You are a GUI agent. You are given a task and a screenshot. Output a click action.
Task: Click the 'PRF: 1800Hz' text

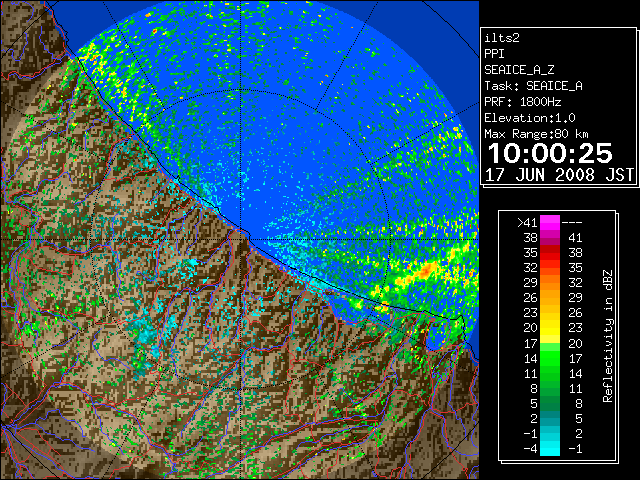[x=523, y=102]
